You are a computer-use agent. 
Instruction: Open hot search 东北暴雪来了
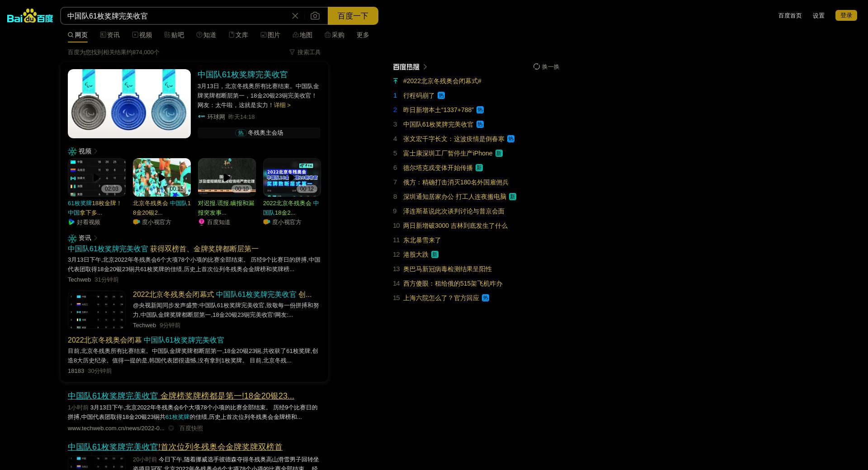[x=422, y=240]
